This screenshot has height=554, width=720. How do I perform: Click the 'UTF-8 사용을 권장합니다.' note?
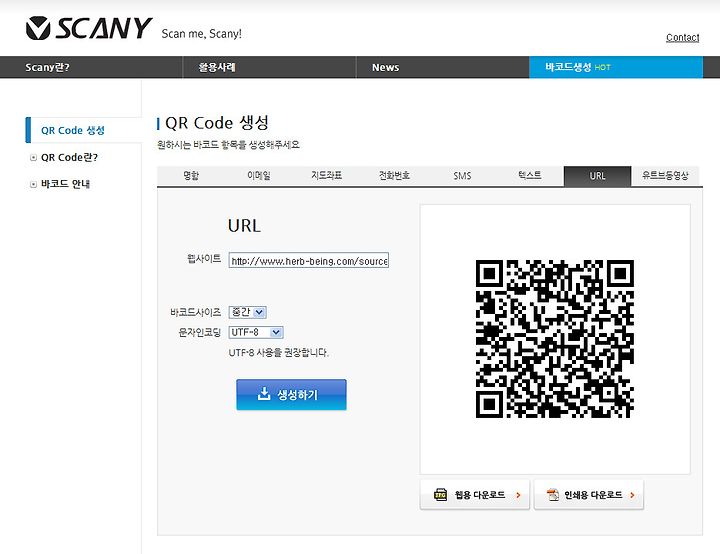click(x=279, y=353)
